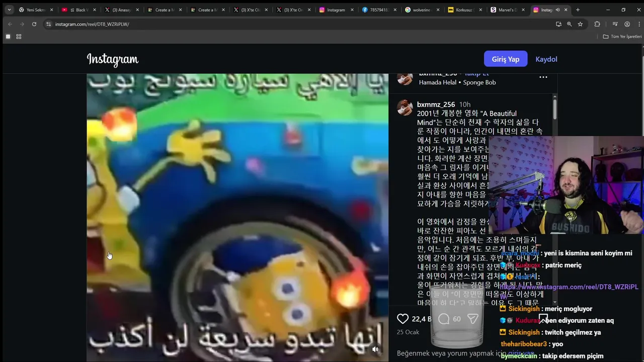Open the bxmmz_256 username in caption

(x=436, y=105)
